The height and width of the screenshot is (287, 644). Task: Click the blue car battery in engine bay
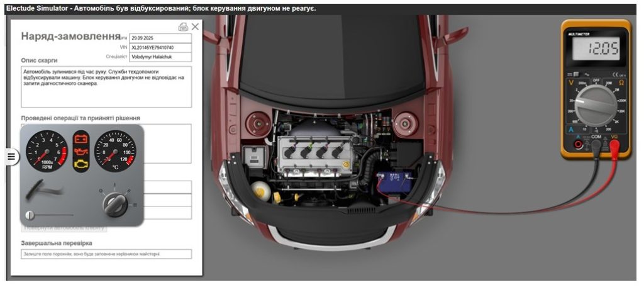click(395, 181)
